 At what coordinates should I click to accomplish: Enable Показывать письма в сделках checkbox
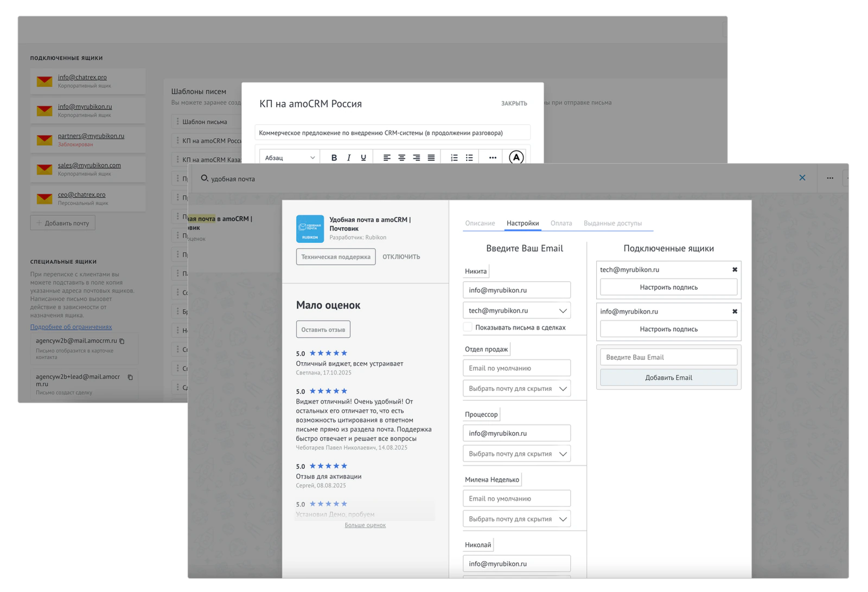[x=468, y=327]
